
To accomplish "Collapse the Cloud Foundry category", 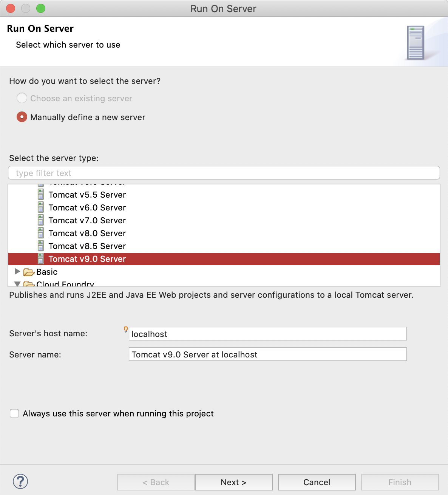I will coord(17,284).
